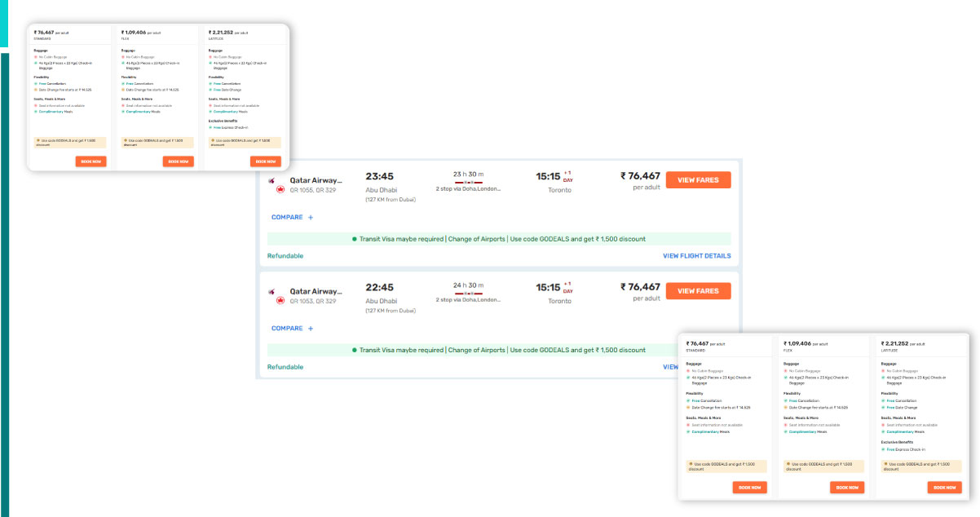Expand the truncated VIEW link on the second flight
The width and height of the screenshot is (980, 517).
[x=671, y=367]
